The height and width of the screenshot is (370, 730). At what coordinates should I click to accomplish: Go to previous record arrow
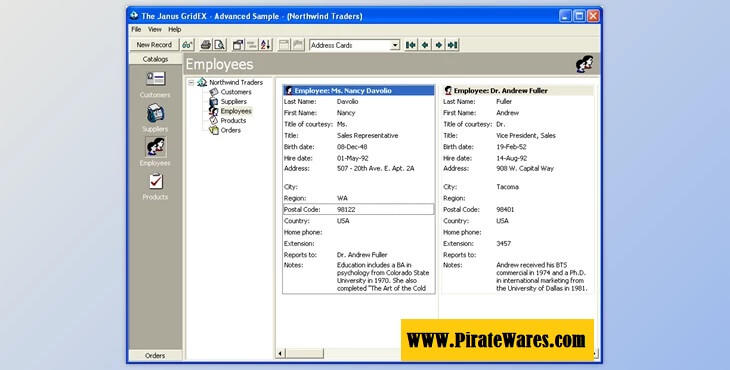pos(425,45)
